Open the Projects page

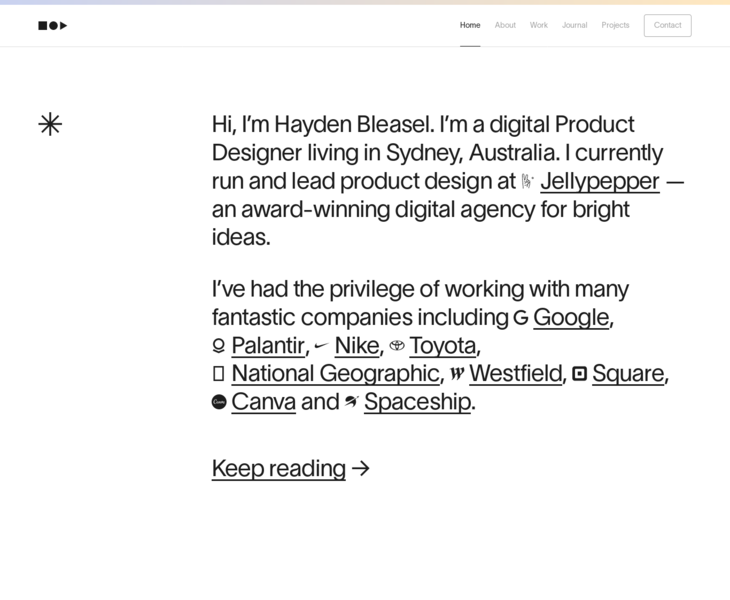[615, 25]
